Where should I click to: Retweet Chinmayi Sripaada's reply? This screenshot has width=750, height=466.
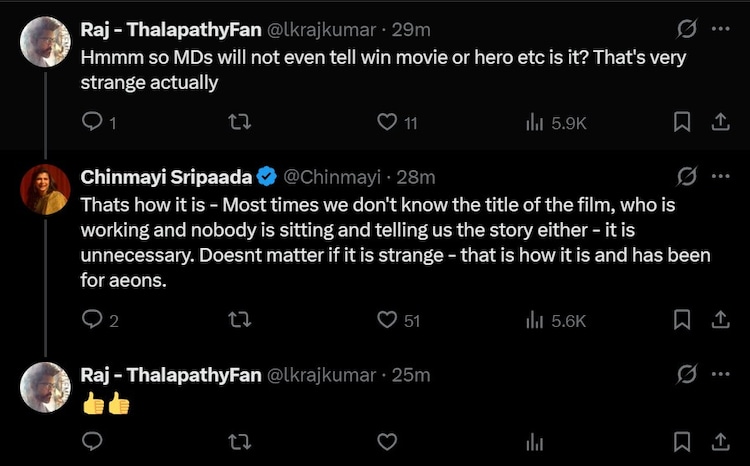(x=239, y=320)
